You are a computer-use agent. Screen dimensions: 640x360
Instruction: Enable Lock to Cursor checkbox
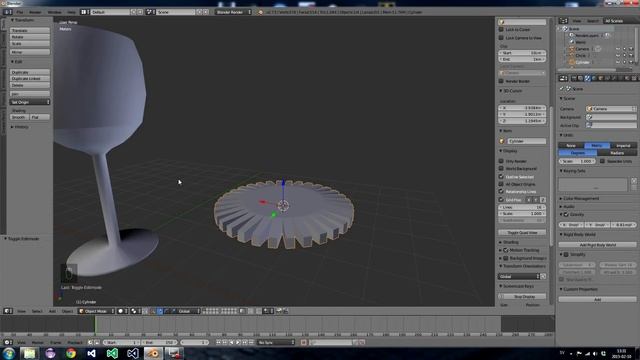tap(501, 29)
